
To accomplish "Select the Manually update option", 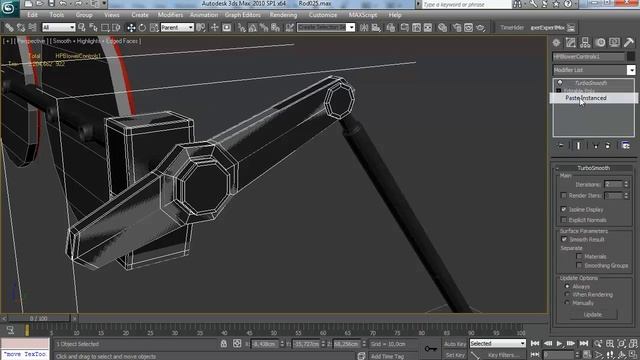I will click(x=567, y=303).
